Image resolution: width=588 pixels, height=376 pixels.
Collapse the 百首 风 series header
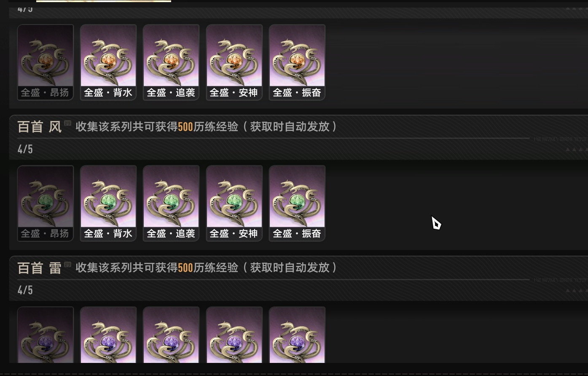[x=298, y=137]
